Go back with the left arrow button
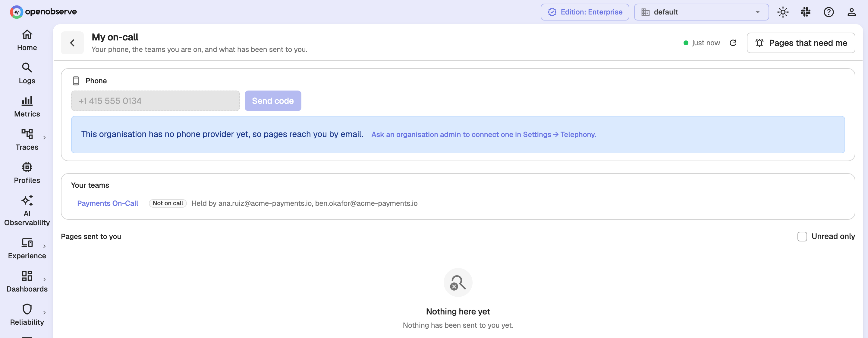 click(72, 43)
